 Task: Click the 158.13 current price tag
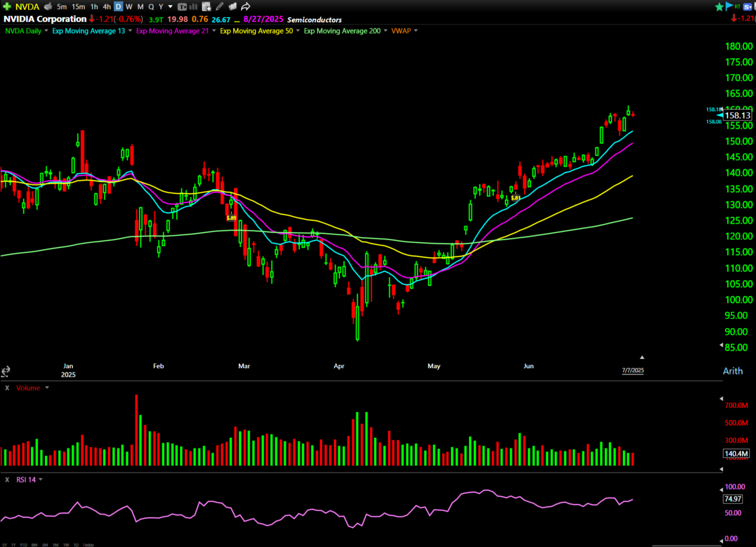click(x=737, y=115)
